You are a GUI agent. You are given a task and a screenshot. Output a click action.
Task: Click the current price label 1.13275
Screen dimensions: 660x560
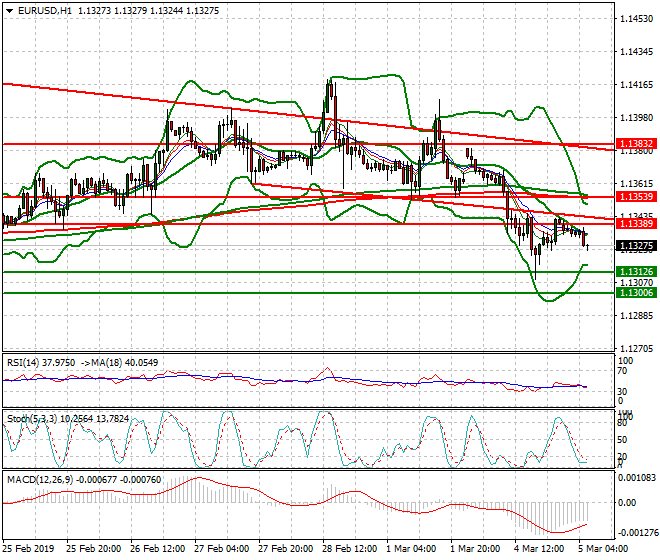coord(636,245)
